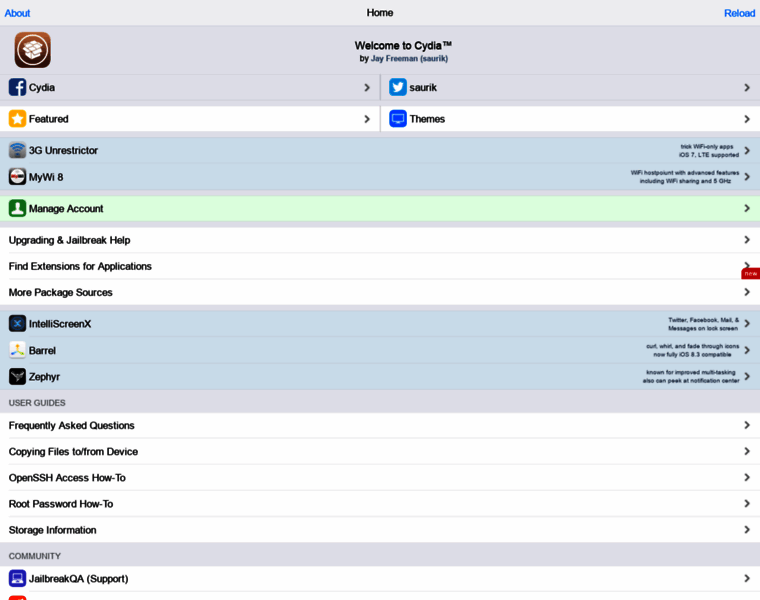The width and height of the screenshot is (760, 600).
Task: Browse the Themes section
Action: pos(570,119)
